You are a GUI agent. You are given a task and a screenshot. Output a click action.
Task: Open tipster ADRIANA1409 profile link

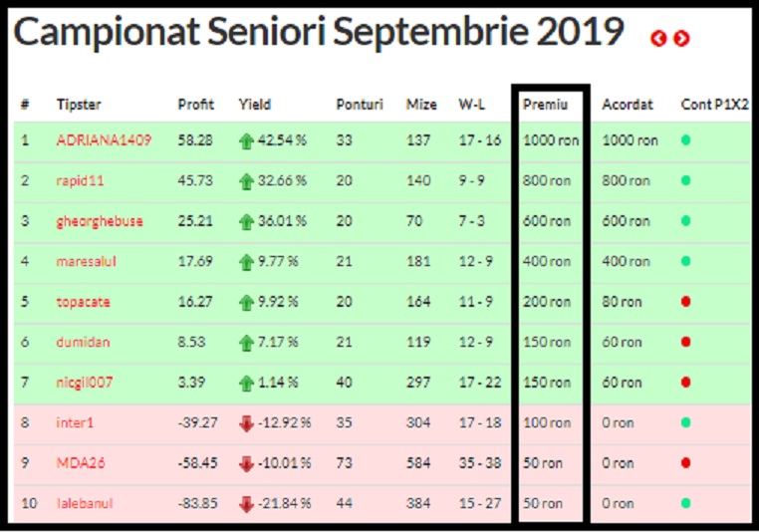(x=104, y=140)
